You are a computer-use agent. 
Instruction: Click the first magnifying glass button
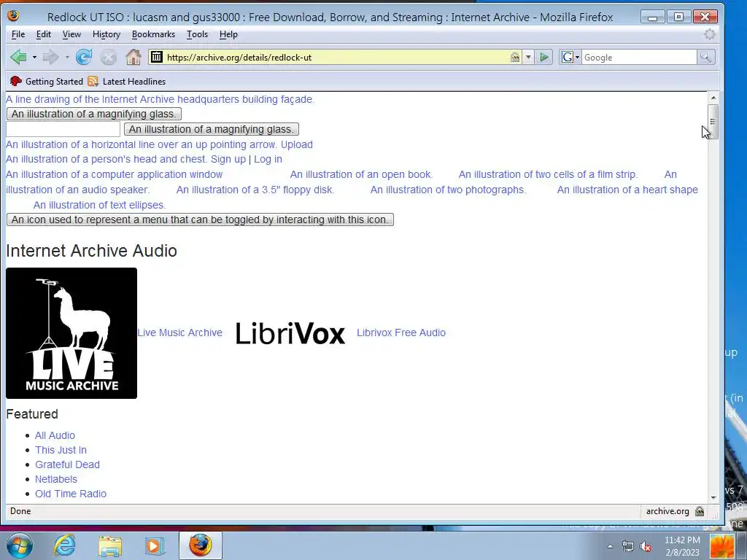coord(94,114)
